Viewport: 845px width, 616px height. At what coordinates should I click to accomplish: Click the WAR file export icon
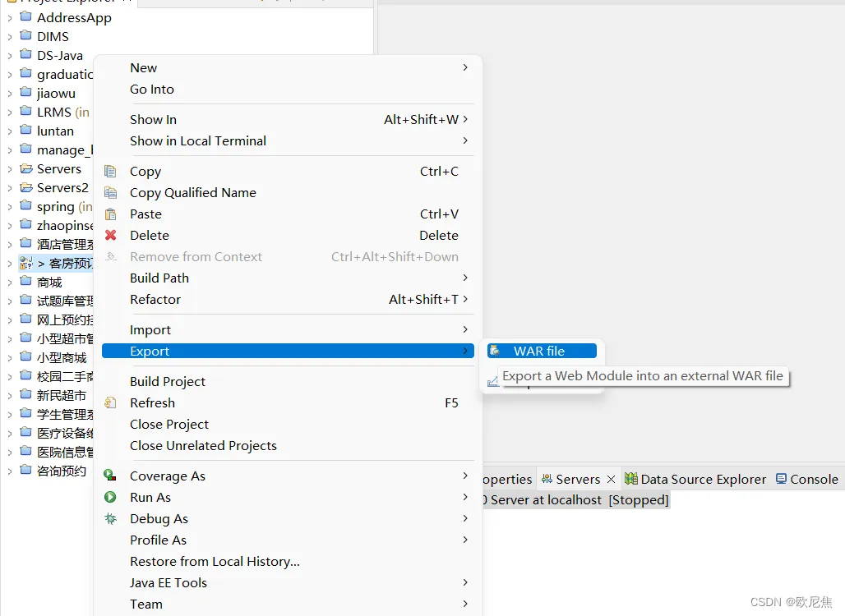[494, 352]
